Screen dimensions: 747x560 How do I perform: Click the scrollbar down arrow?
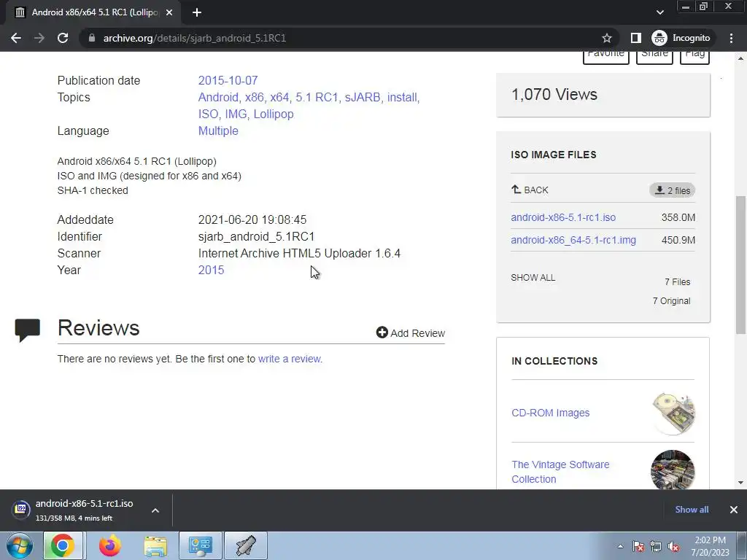tap(741, 483)
